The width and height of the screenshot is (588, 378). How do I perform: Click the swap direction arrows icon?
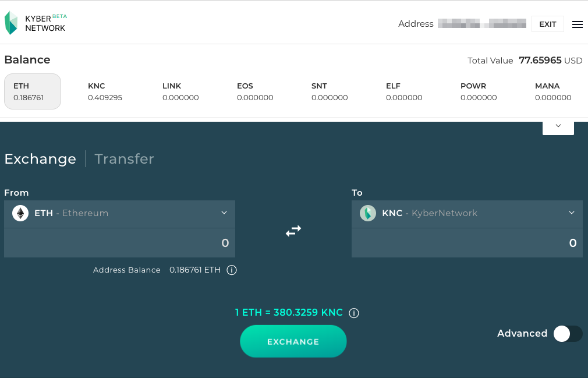tap(293, 231)
